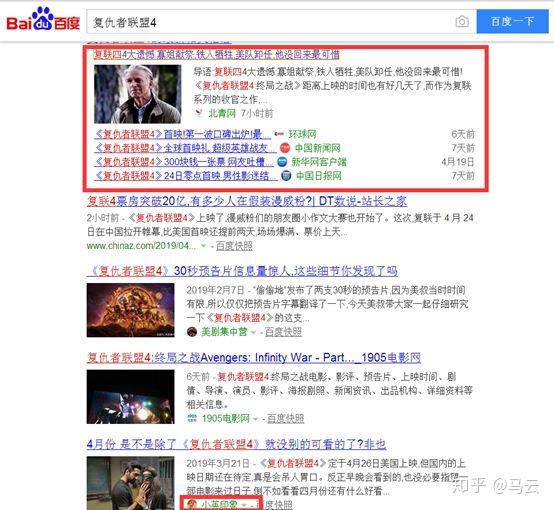Open 百度快照 for chinaz result
Viewport: 554px width, 510px height.
coord(234,246)
